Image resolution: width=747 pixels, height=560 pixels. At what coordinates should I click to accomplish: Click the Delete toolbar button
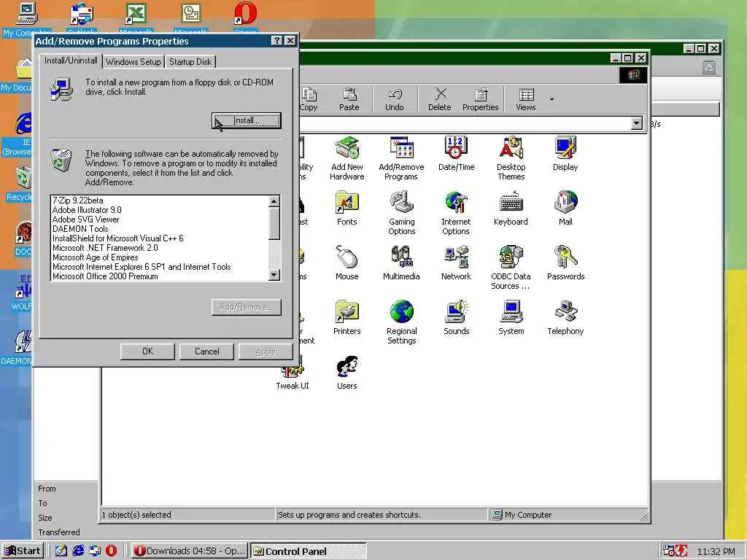coord(440,99)
